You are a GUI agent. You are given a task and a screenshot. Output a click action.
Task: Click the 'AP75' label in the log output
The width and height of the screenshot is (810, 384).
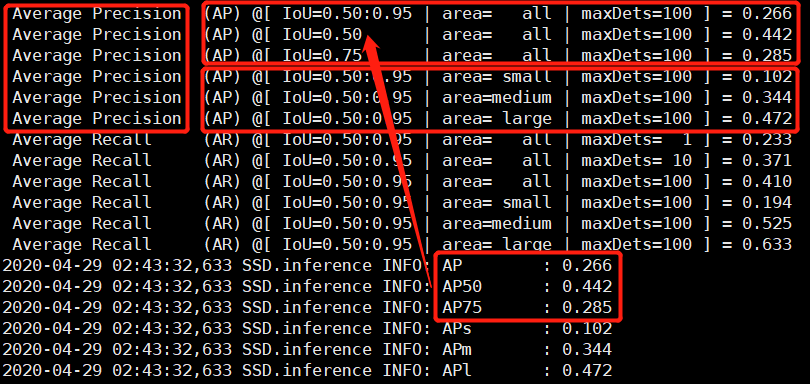tap(462, 308)
